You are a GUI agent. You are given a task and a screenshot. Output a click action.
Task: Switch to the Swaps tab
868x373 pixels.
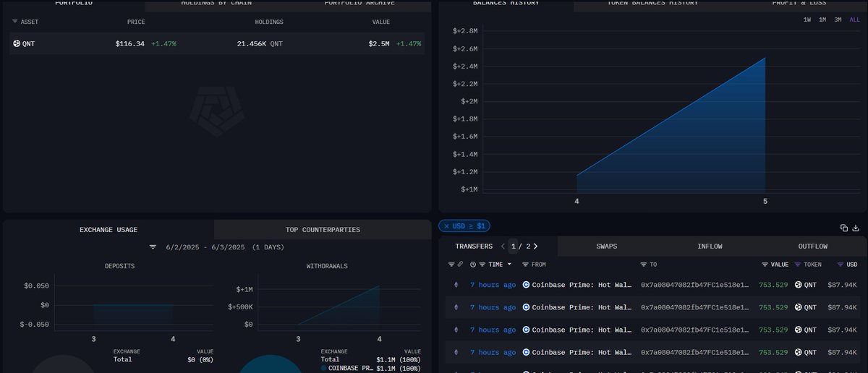point(607,246)
